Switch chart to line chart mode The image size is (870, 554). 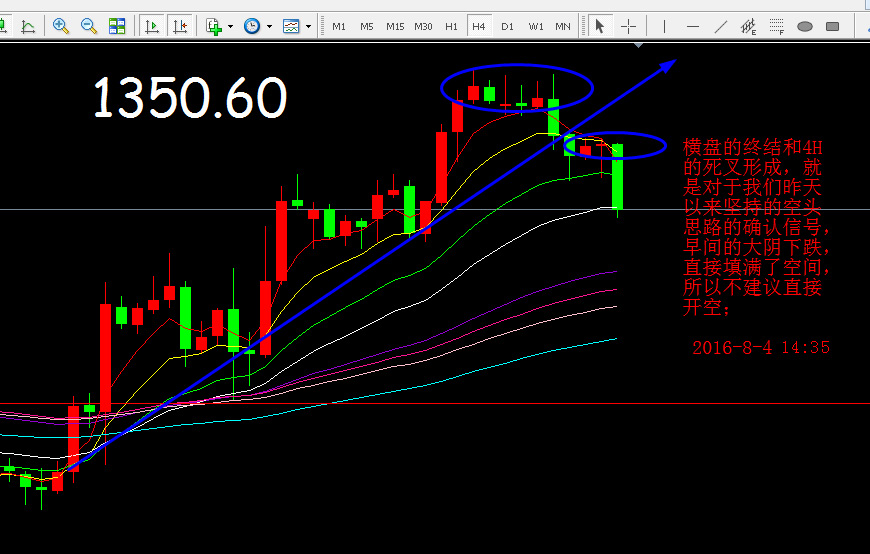coord(28,26)
